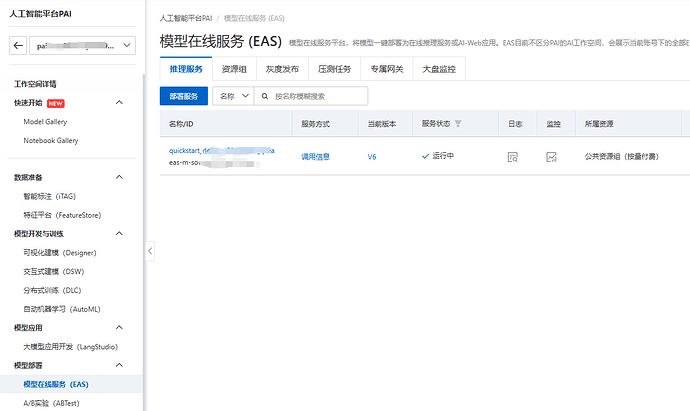Open 智能标注 (iTAG)
This screenshot has height=411, width=690.
(50, 196)
